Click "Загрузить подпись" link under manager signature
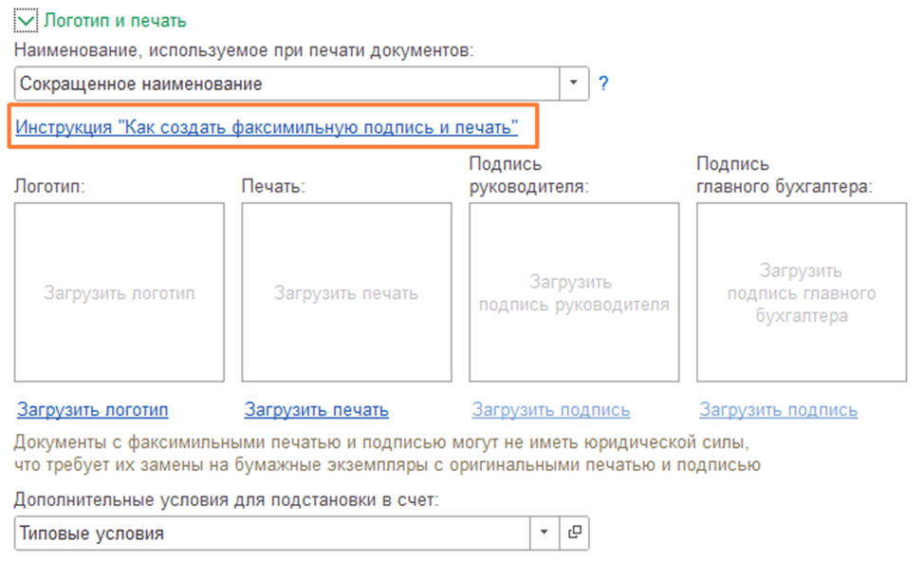Image resolution: width=924 pixels, height=562 pixels. pos(551,410)
